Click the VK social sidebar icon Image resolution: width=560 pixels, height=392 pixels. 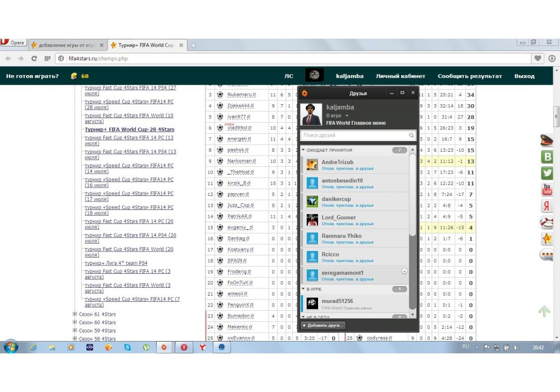click(547, 157)
